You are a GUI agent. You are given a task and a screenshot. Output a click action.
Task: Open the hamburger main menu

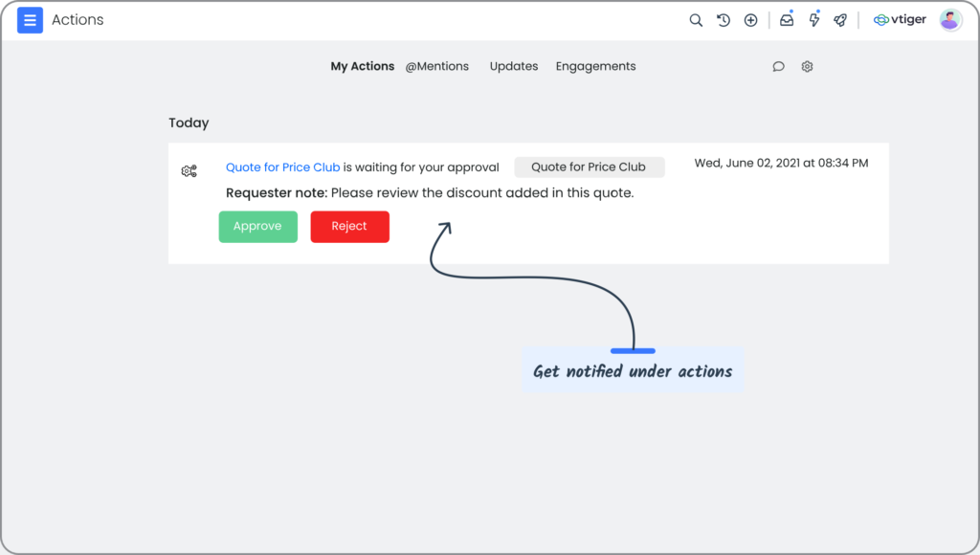(30, 20)
